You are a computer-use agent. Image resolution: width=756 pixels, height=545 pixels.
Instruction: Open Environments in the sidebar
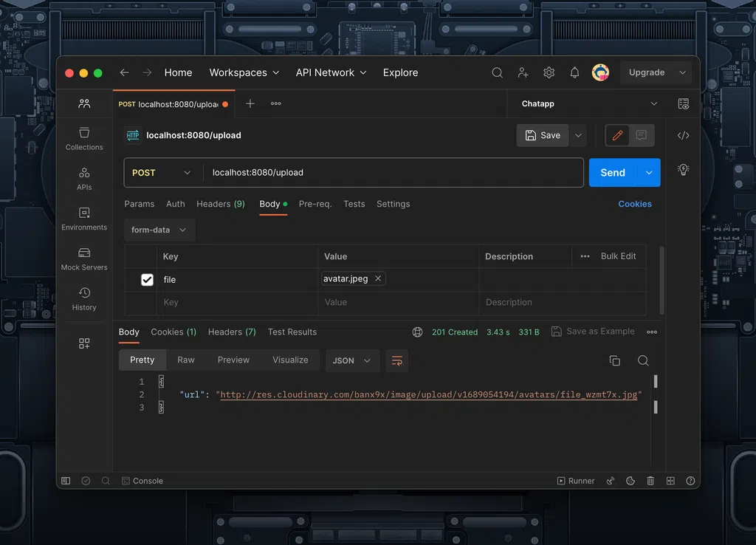[x=84, y=219]
